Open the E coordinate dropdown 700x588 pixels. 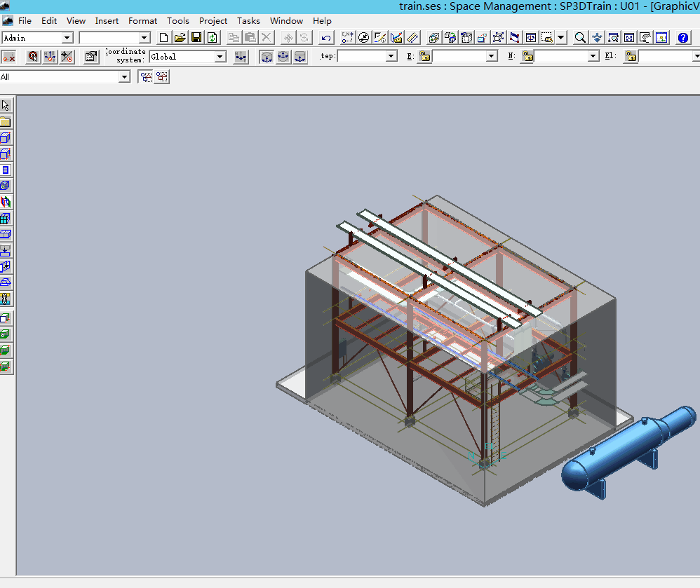tap(492, 56)
